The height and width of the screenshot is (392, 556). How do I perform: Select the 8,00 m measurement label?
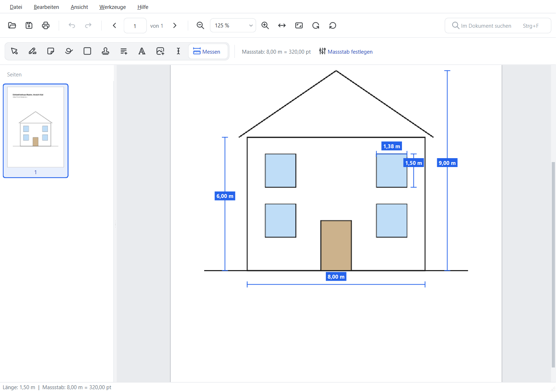tap(336, 276)
